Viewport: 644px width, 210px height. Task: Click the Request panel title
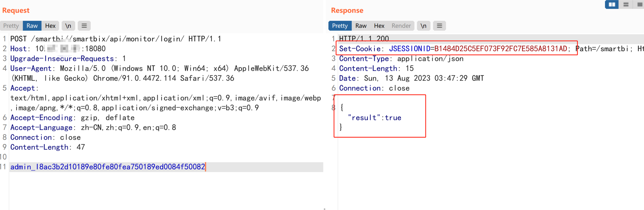click(x=16, y=10)
